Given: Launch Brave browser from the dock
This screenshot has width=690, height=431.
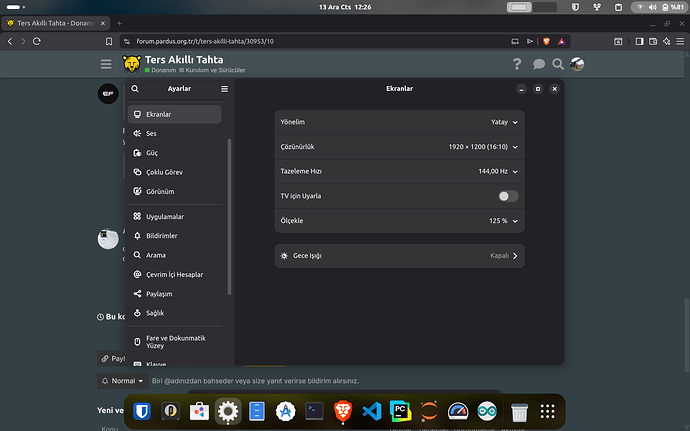Looking at the screenshot, I should (x=343, y=410).
